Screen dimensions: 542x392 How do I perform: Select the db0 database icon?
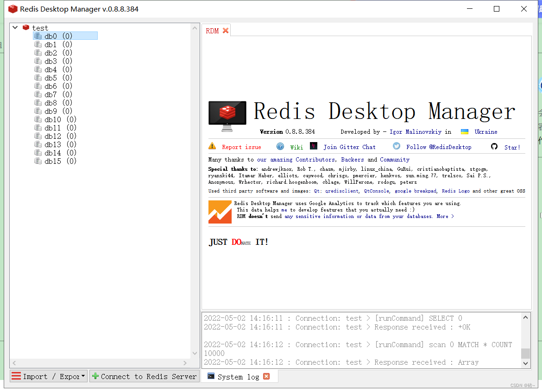[x=38, y=36]
